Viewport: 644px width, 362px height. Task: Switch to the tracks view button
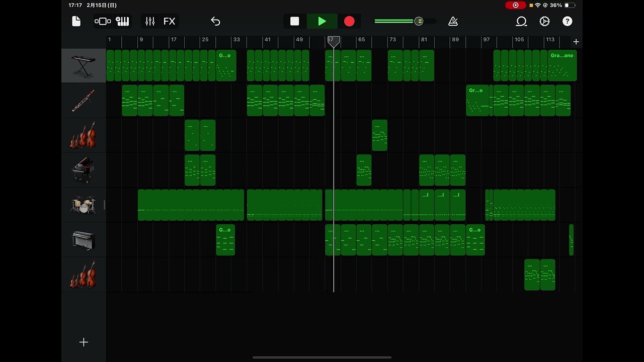tap(103, 21)
